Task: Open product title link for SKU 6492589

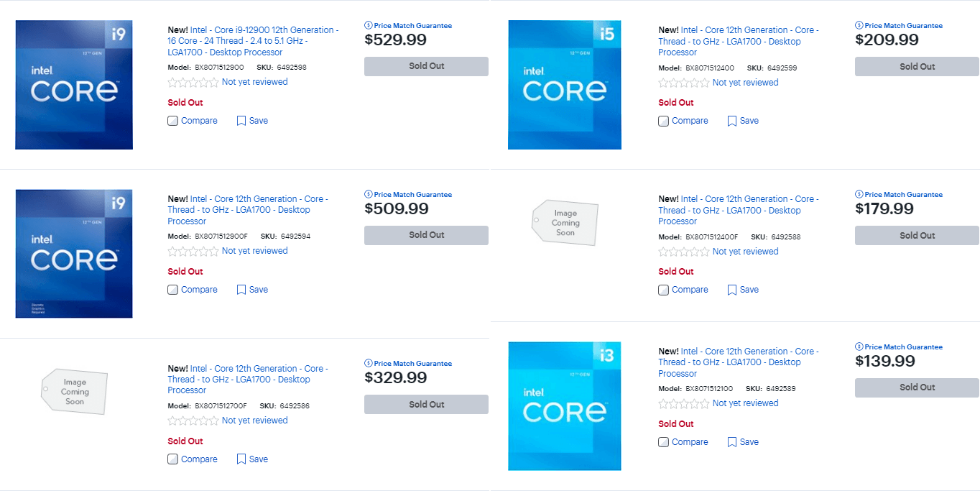Action: tap(739, 362)
